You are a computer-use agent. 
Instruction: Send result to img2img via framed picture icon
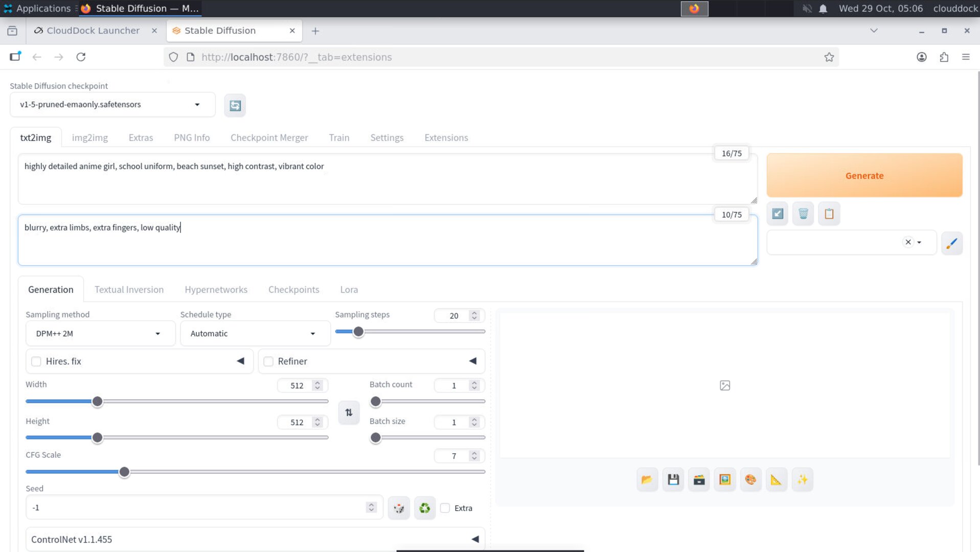click(724, 479)
